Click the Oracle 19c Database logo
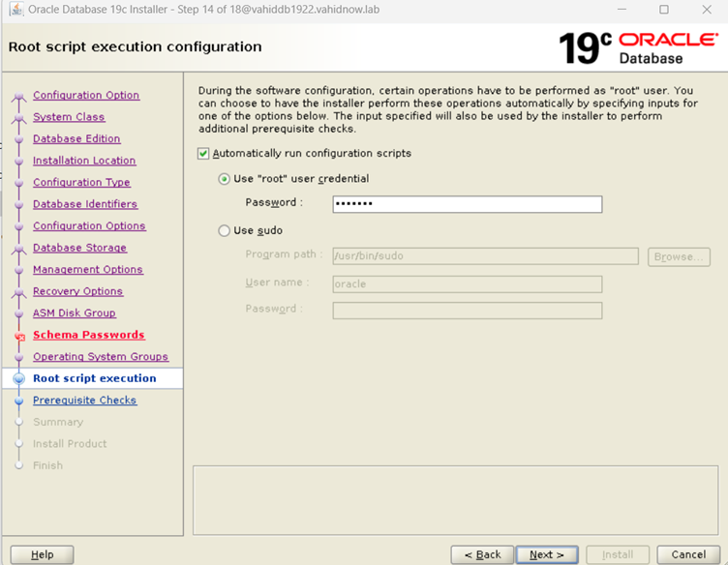The height and width of the screenshot is (565, 728). click(634, 46)
